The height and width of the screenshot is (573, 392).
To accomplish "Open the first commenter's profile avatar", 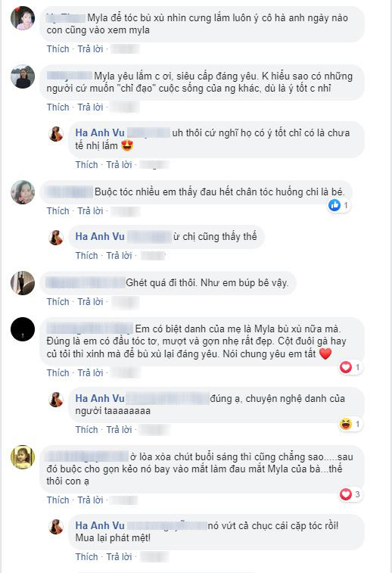I will 23,18.
